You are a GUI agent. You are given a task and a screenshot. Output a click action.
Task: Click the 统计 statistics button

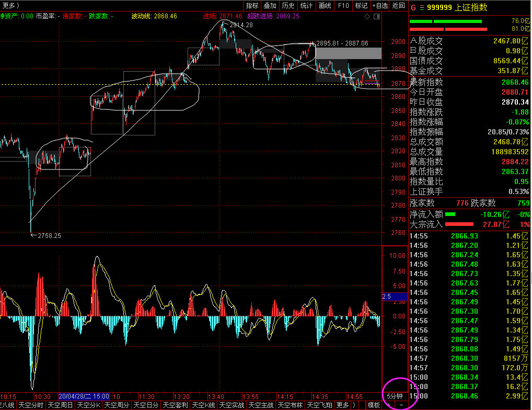pyautogui.click(x=306, y=6)
